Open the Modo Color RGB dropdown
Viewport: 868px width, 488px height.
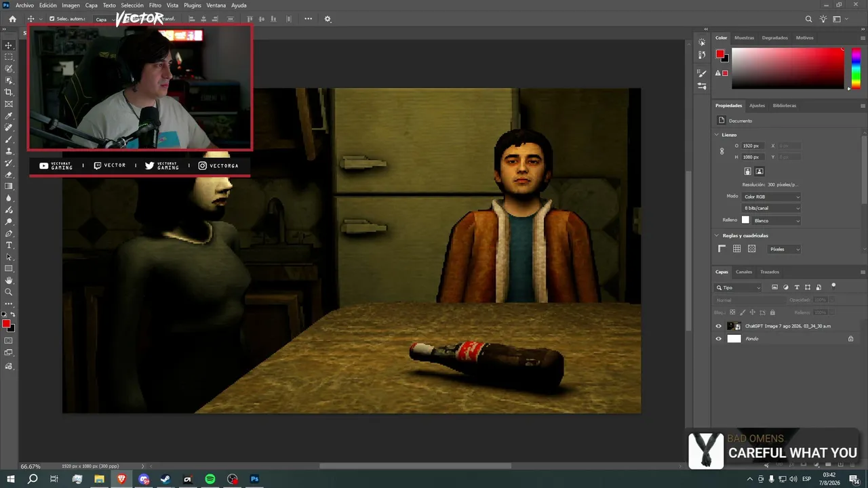coord(772,197)
